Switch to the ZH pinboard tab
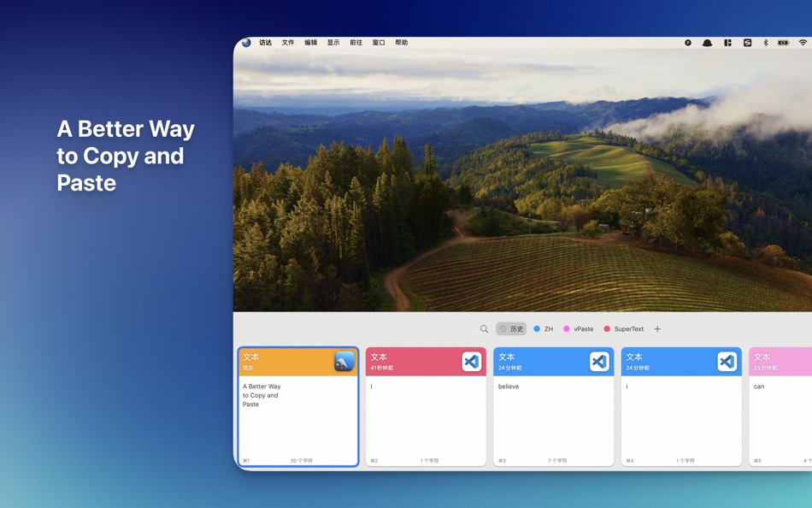Screen dimensions: 812x508 (x=544, y=328)
